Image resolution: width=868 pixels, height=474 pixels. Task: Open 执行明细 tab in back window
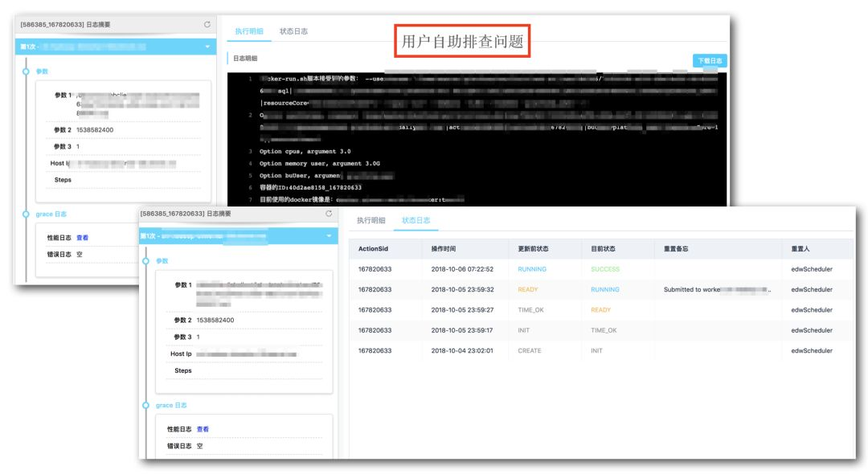point(249,31)
